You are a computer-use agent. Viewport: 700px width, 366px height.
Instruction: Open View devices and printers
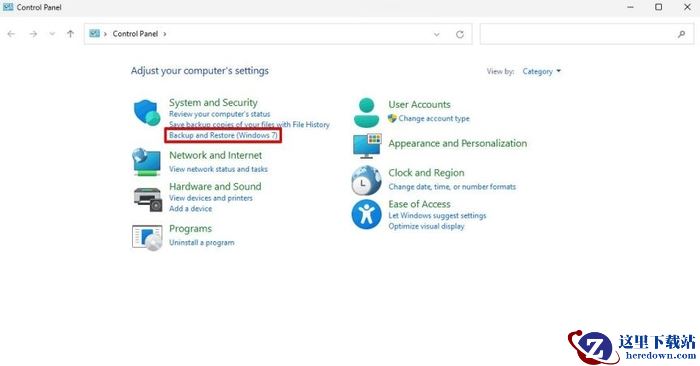coord(211,198)
